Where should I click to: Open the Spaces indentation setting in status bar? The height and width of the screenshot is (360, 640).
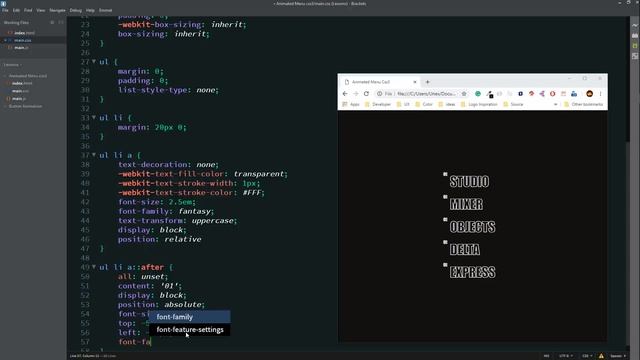(618, 356)
